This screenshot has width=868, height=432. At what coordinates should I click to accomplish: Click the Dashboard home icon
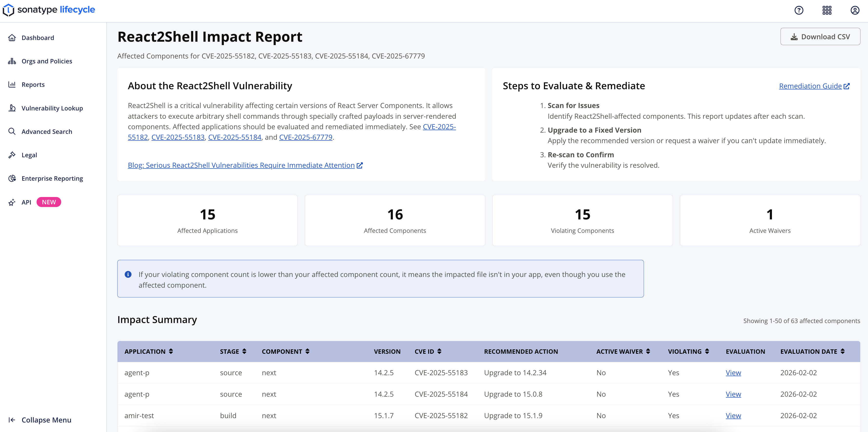coord(12,38)
